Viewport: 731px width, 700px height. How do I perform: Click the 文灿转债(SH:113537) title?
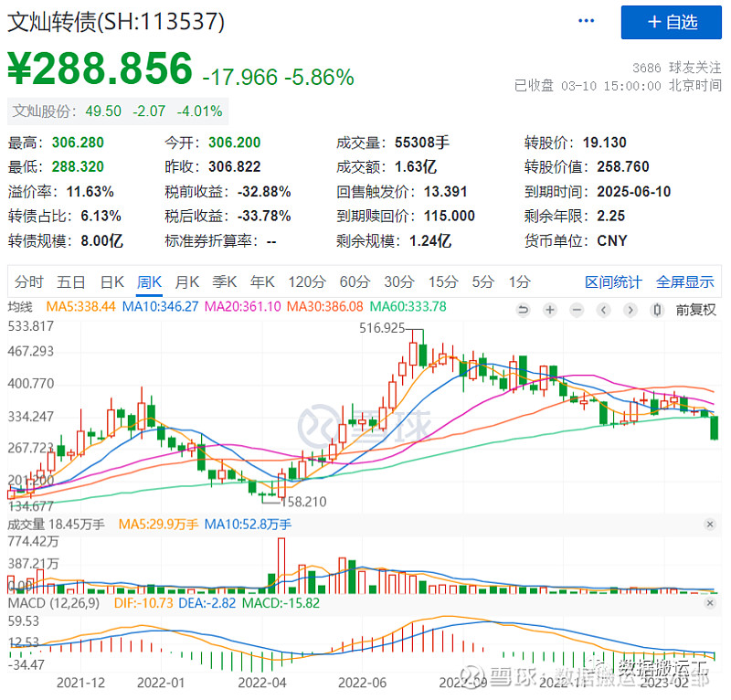(x=116, y=21)
